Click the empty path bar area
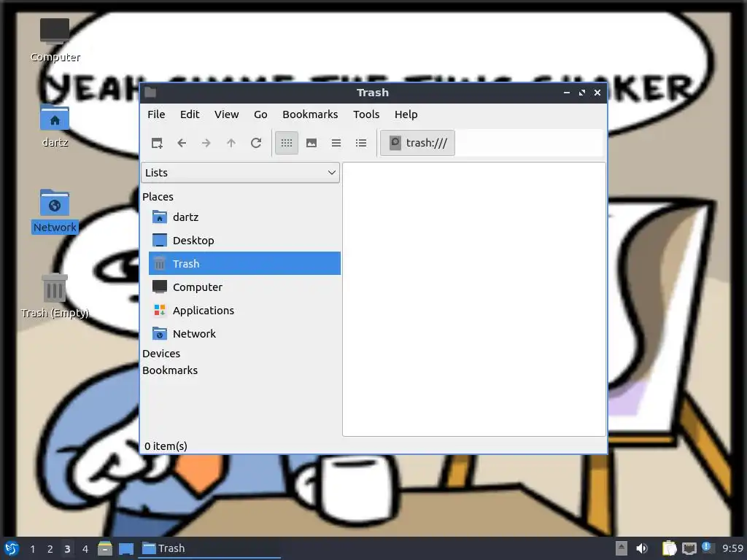 click(x=529, y=143)
